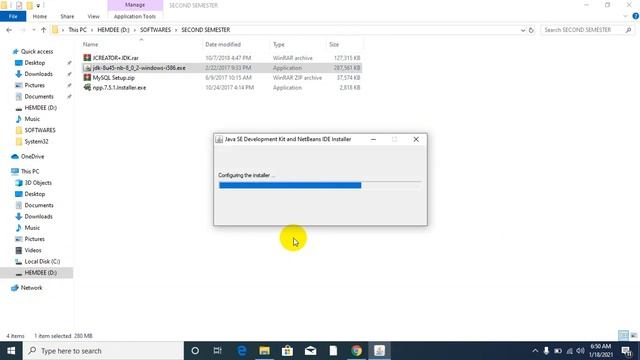
Task: Switch to the View ribbon tab
Action: pyautogui.click(x=93, y=16)
